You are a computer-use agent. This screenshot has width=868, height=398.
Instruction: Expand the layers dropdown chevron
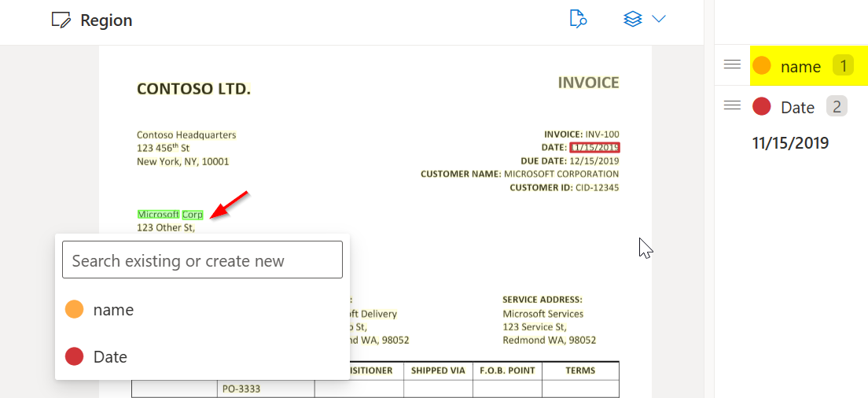coord(659,19)
